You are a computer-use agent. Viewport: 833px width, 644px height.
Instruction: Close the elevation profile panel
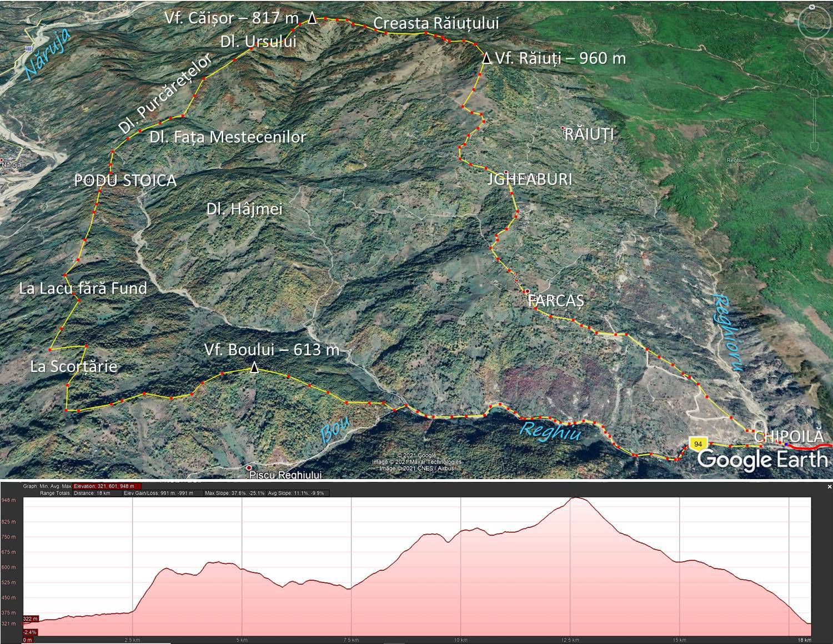(x=830, y=486)
